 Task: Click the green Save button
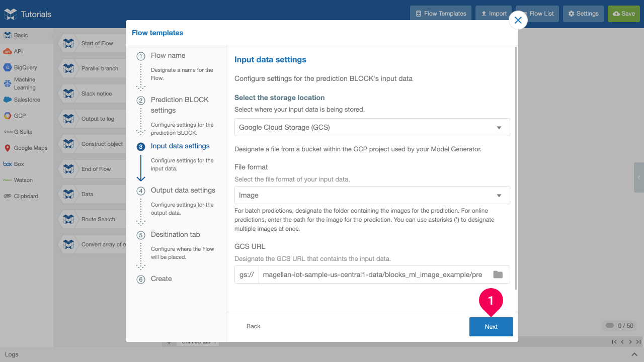pos(623,14)
